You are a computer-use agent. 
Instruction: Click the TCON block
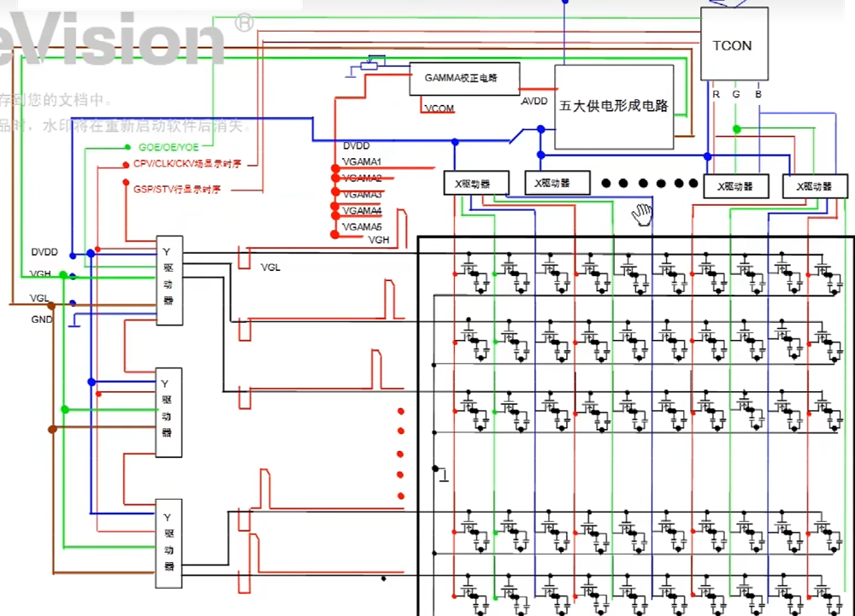coord(734,44)
